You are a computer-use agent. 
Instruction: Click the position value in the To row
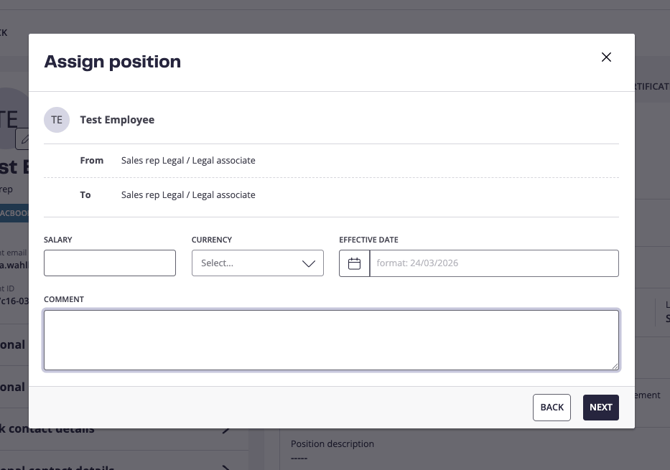pyautogui.click(x=188, y=195)
